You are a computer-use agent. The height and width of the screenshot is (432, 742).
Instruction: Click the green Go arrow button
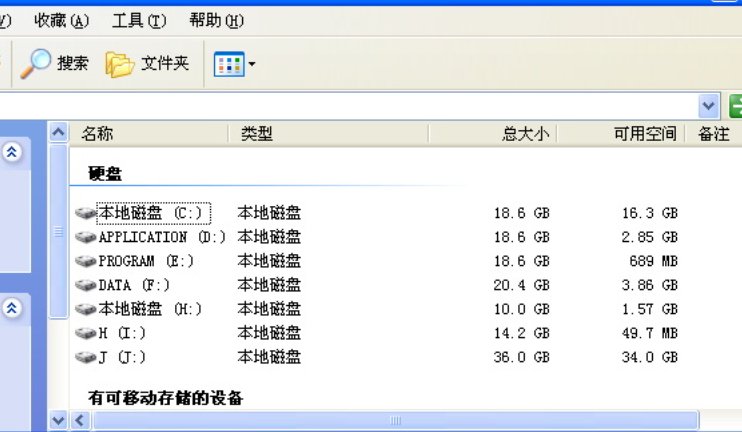[x=735, y=106]
